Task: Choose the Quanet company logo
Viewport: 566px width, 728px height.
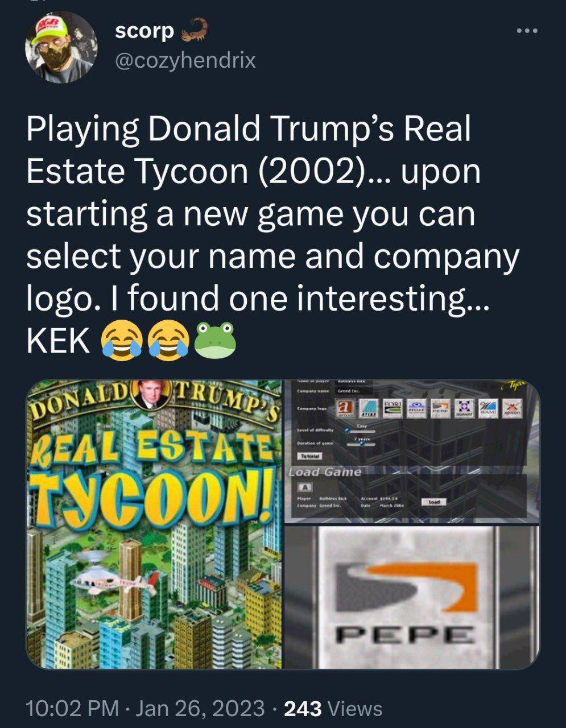Action: point(464,408)
